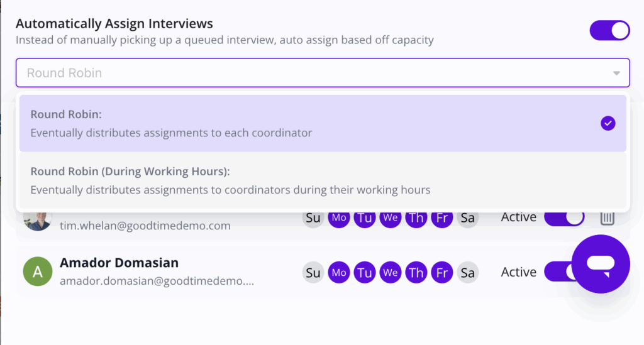Toggle Thursday for Amador Domasian
Screen dimensions: 644x345
pyautogui.click(x=416, y=273)
